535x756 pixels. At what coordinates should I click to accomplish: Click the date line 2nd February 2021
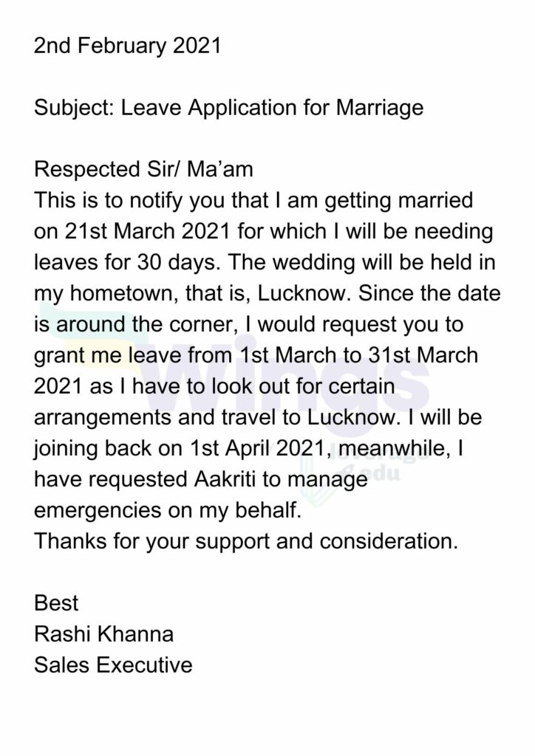pos(127,47)
